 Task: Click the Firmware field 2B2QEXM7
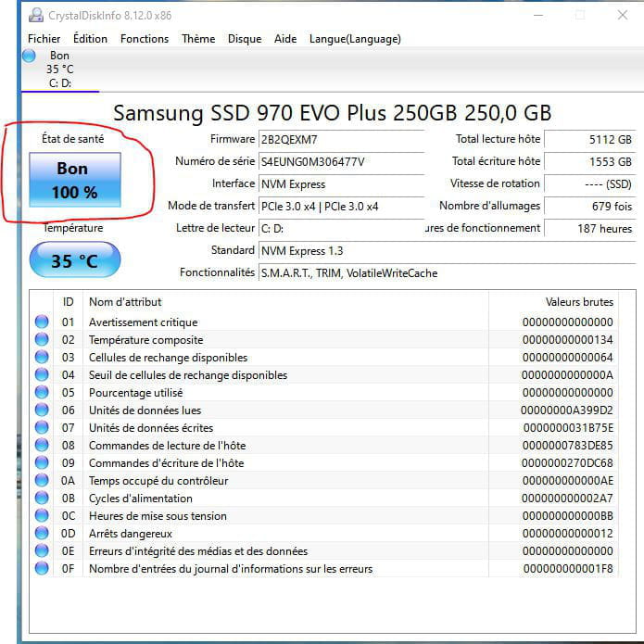tap(341, 140)
